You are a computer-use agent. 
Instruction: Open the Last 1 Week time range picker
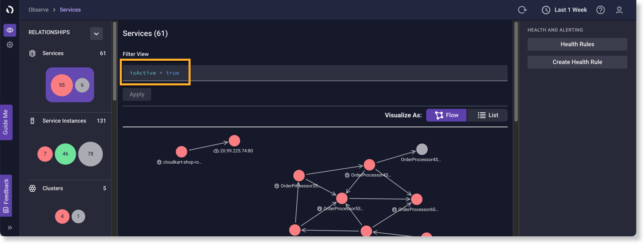564,10
